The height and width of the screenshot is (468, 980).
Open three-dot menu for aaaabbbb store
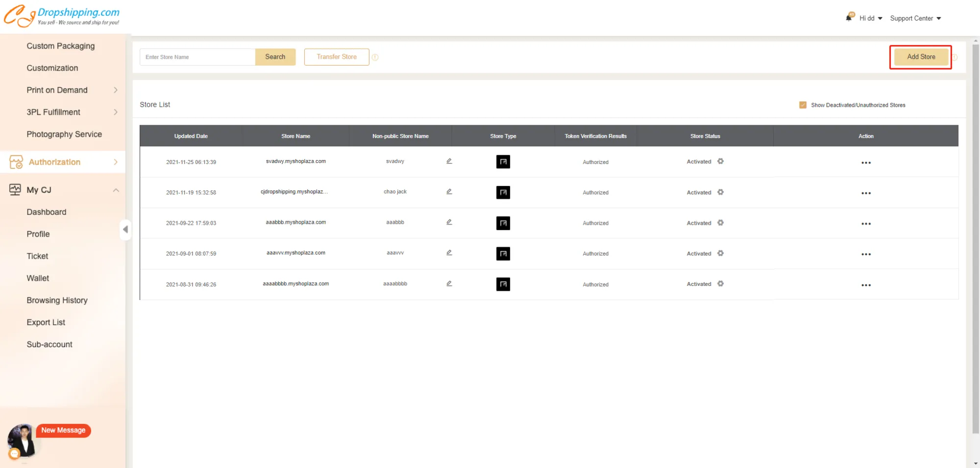pos(866,285)
